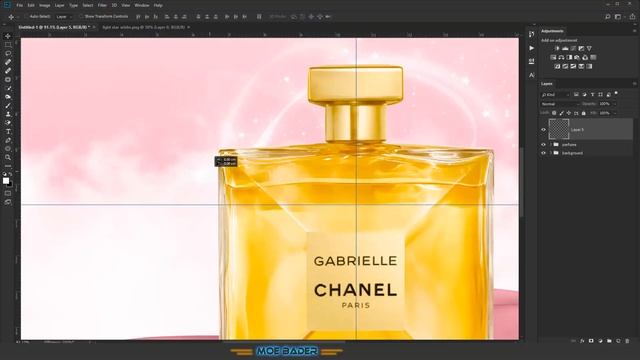640x360 pixels.
Task: Select the Horizontal Type tool
Action: 8,131
